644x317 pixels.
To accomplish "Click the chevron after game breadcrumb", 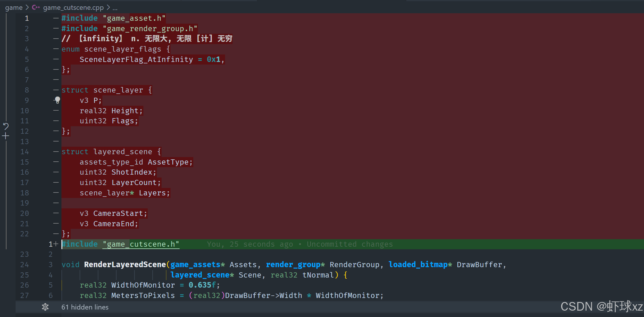I will pos(27,7).
